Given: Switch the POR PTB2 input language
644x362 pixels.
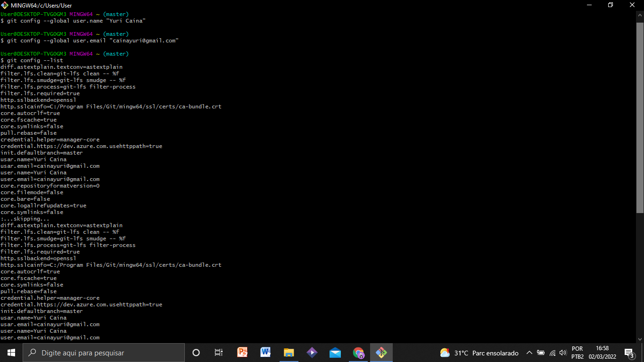Looking at the screenshot, I should pos(578,353).
